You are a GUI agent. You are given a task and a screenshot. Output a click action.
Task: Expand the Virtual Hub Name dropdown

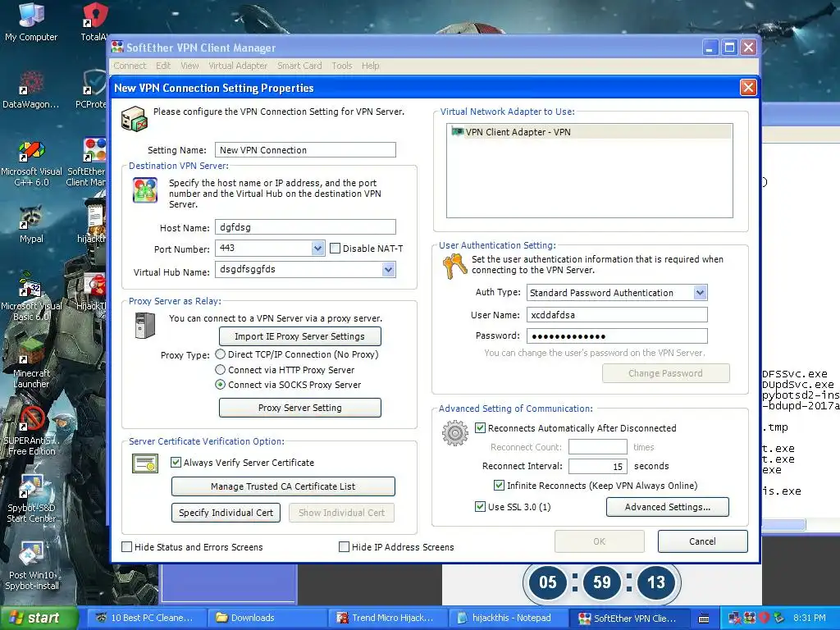388,269
